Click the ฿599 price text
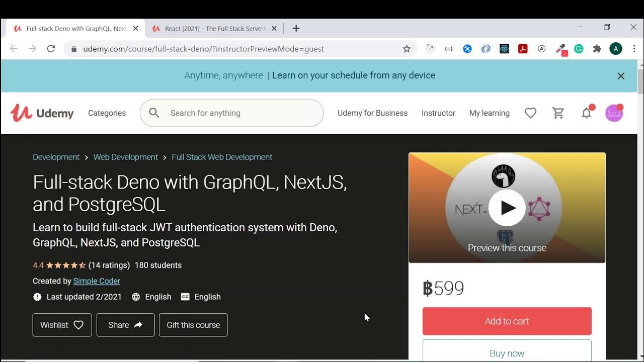Image resolution: width=644 pixels, height=362 pixels. 443,288
